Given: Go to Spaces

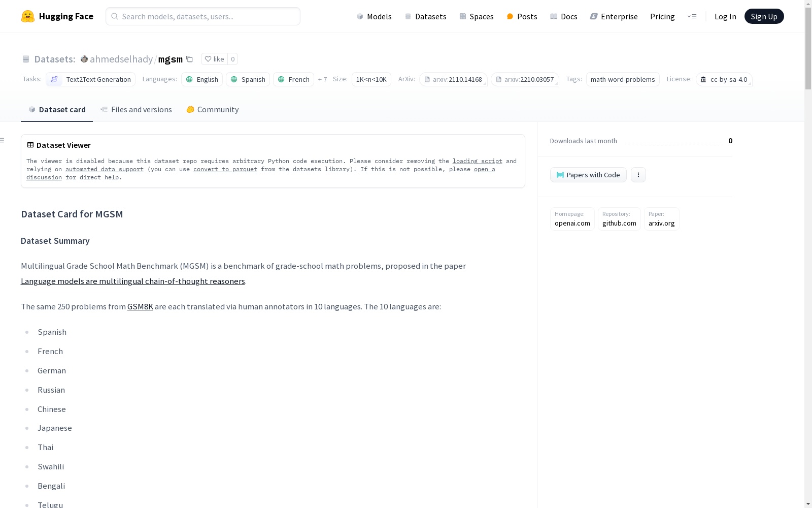Looking at the screenshot, I should (477, 16).
